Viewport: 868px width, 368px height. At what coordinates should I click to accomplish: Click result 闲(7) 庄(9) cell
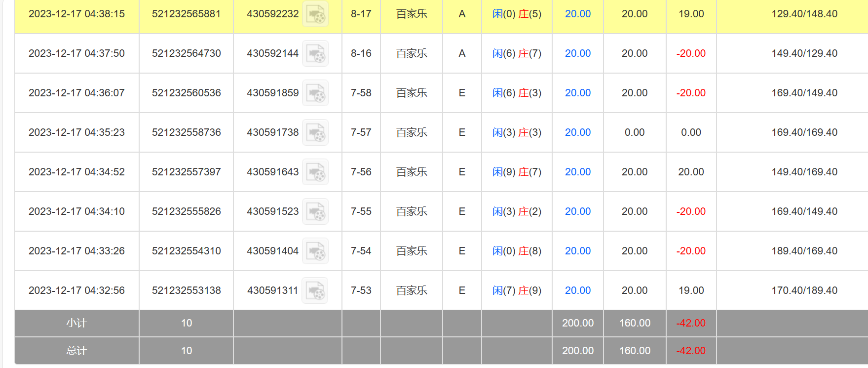(517, 290)
